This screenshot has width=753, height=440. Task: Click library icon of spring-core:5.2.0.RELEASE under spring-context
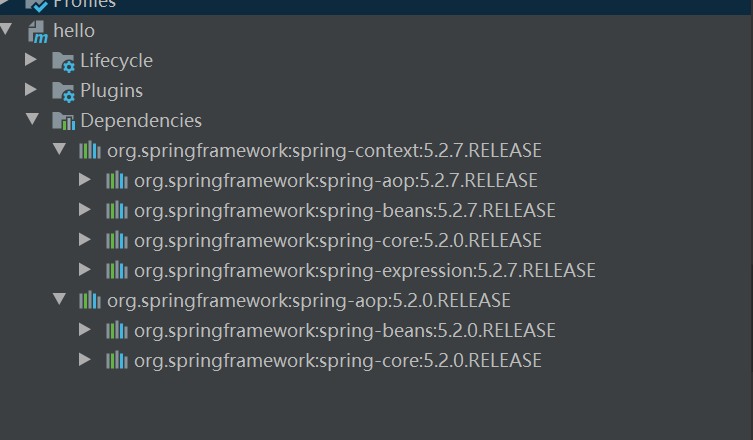tap(117, 240)
